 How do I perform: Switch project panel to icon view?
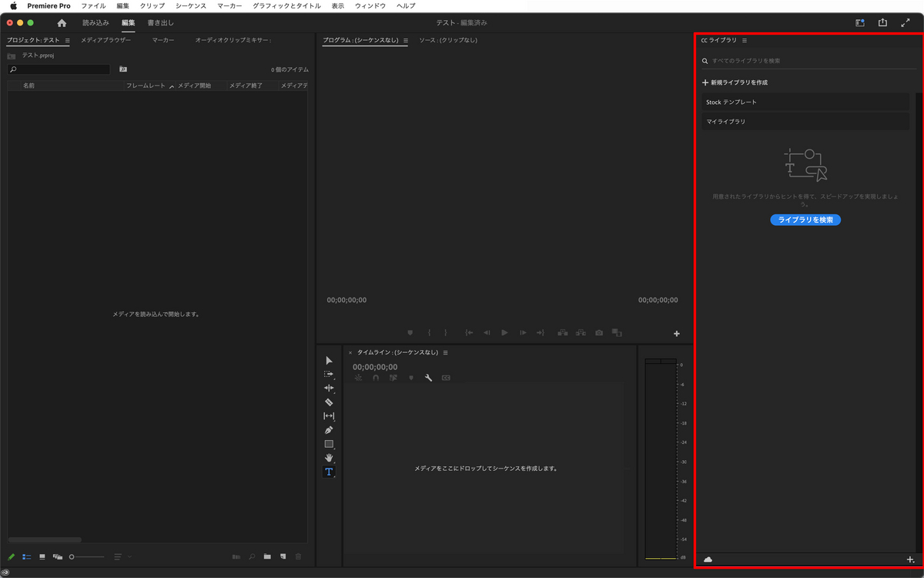tap(42, 556)
